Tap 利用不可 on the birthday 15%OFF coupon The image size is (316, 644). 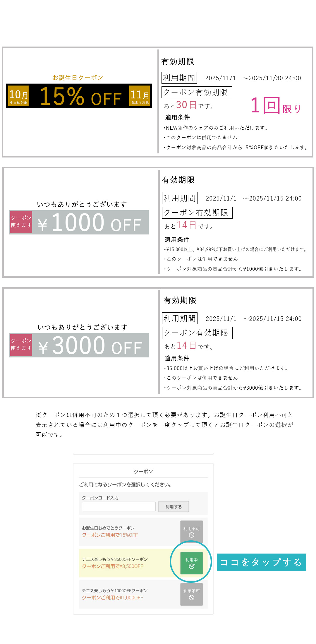pyautogui.click(x=191, y=532)
